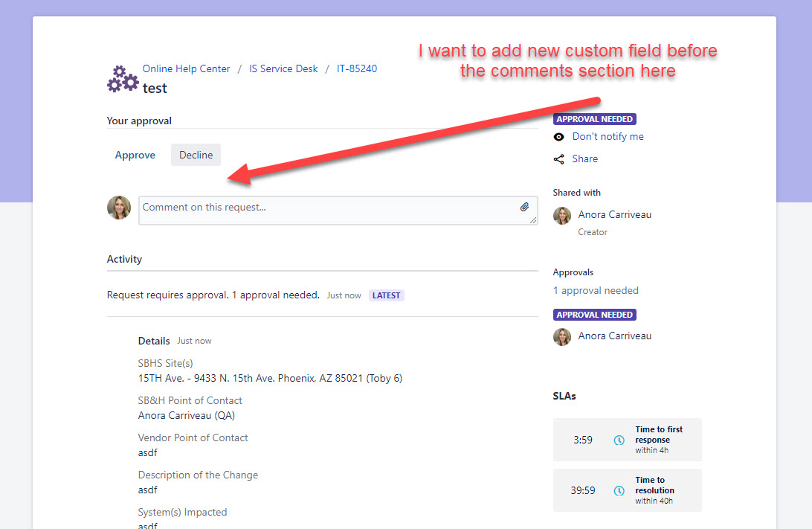Click the 'SBHS Site(s)' field label
This screenshot has width=812, height=529.
coord(166,363)
